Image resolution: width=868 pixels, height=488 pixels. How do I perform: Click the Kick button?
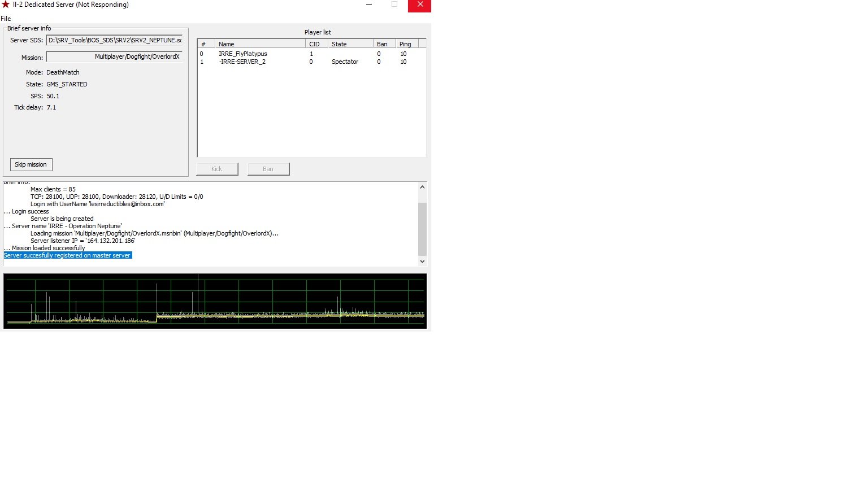click(x=217, y=169)
